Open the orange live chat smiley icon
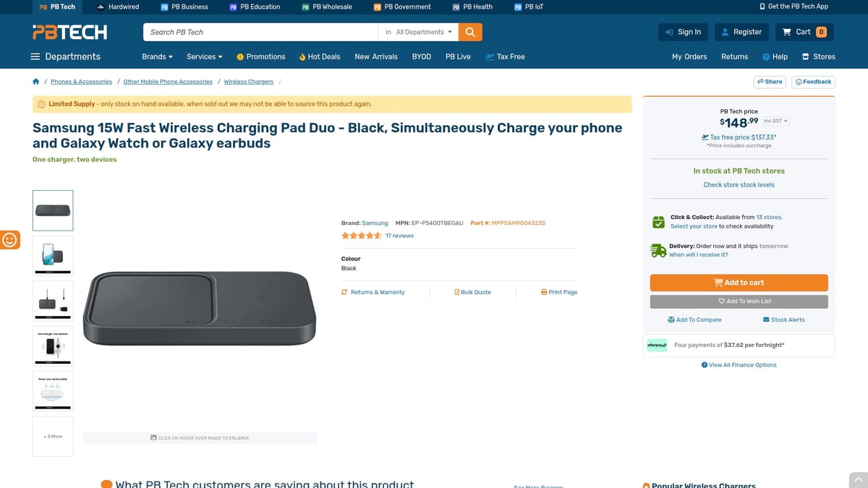The width and height of the screenshot is (868, 488). (x=10, y=239)
